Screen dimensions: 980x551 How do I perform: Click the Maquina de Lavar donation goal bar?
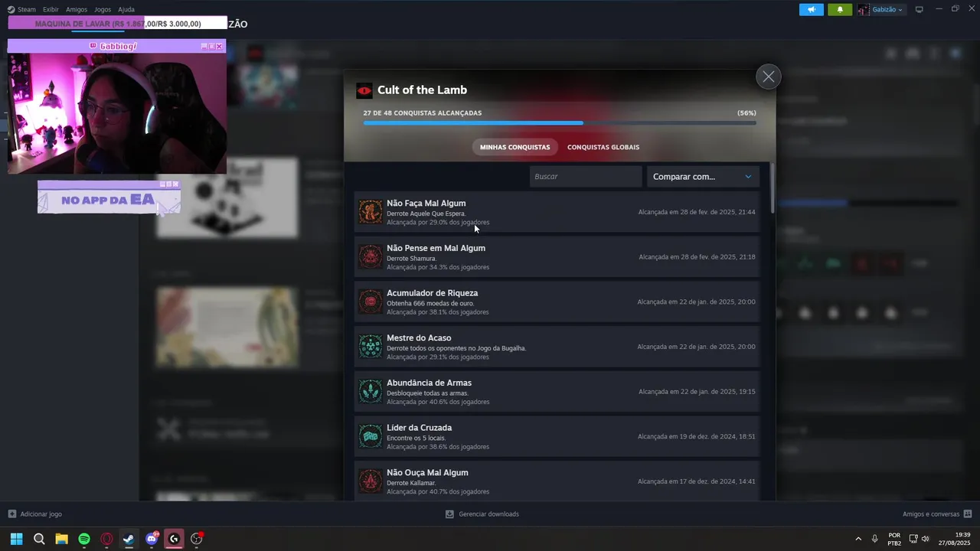118,24
